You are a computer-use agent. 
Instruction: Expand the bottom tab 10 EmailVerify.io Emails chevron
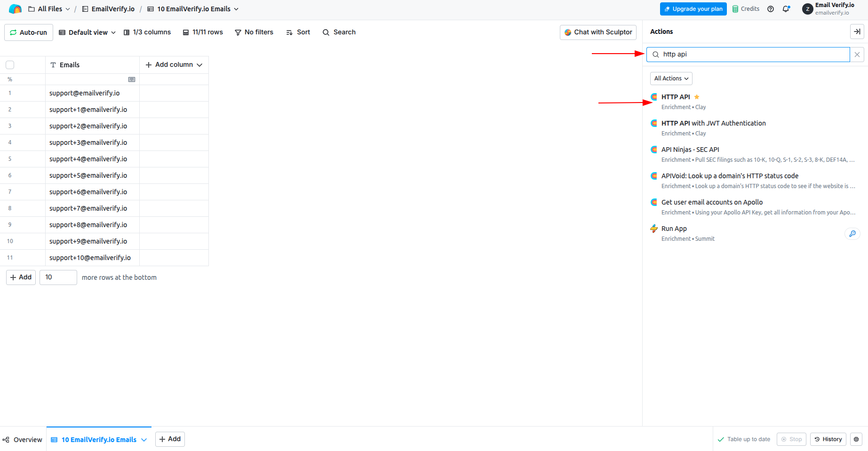pyautogui.click(x=144, y=440)
